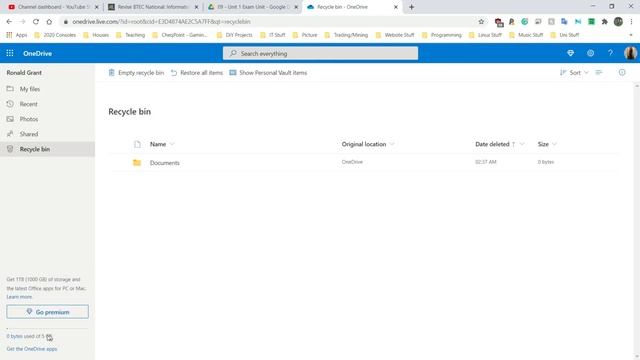The height and width of the screenshot is (360, 640).
Task: Open OneDrive settings gear
Action: click(590, 53)
